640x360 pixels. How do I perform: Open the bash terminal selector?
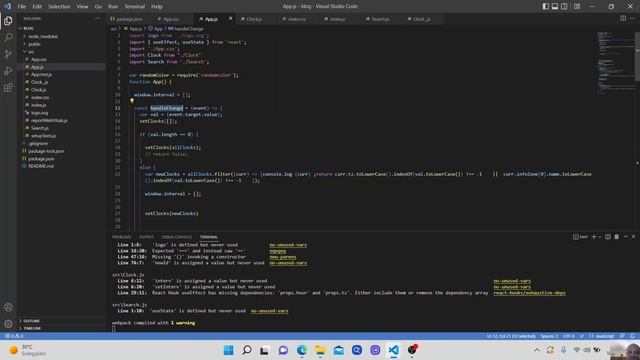coord(580,237)
